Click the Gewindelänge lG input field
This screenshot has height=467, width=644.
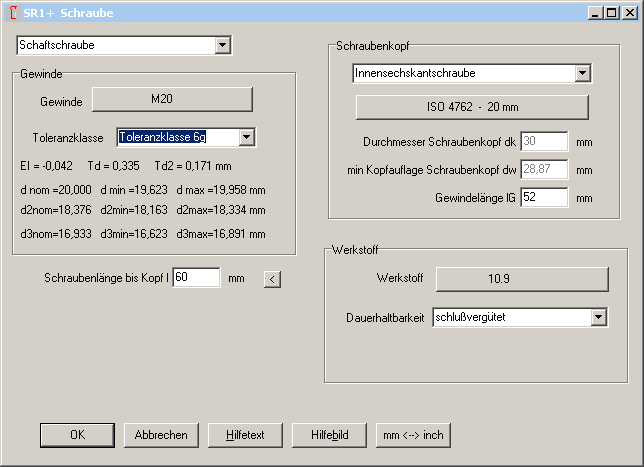pos(544,197)
